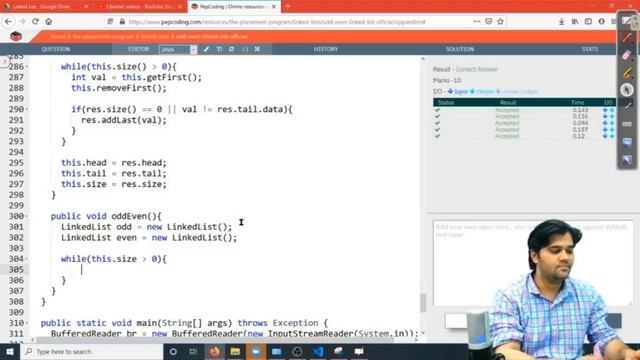The width and height of the screenshot is (640, 360).
Task: Switch to the Channel videos YouTube tab
Action: coord(140,7)
